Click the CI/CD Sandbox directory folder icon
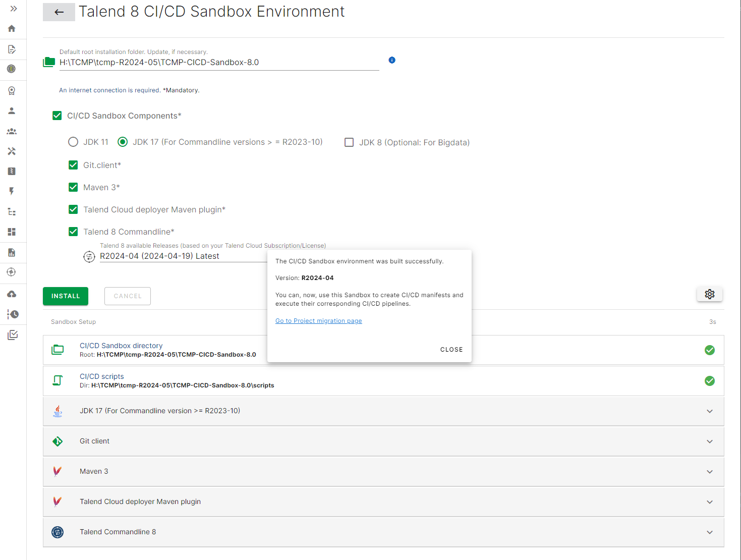 point(58,350)
